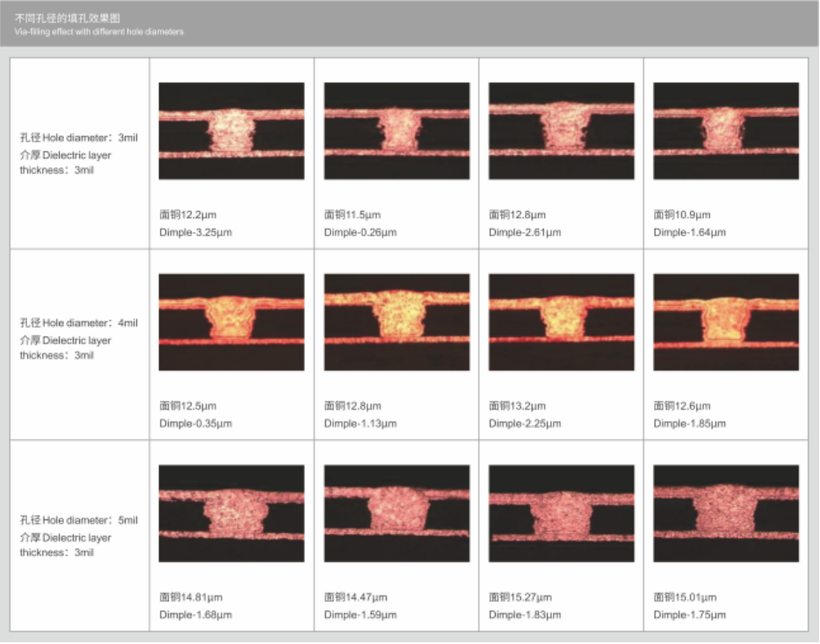The width and height of the screenshot is (820, 644).
Task: Select the via image with 面铜15.27μm
Action: [561, 513]
